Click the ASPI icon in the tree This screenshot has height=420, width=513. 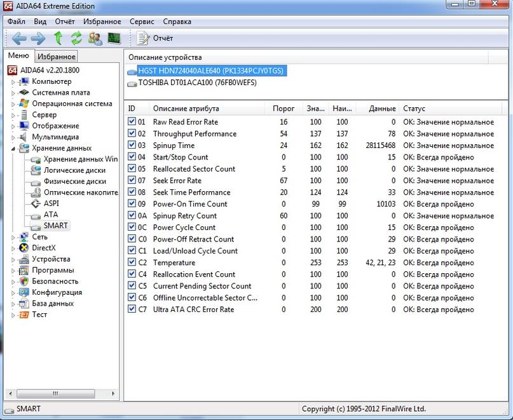[x=36, y=203]
